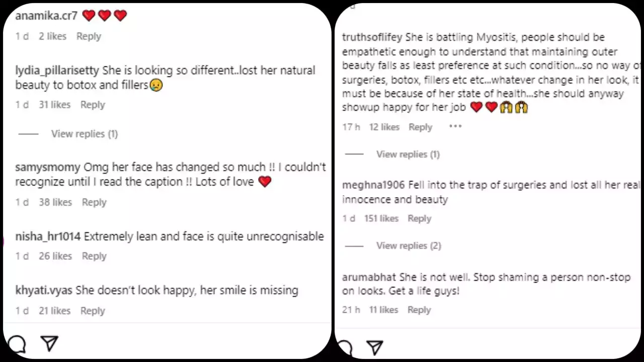This screenshot has width=644, height=362.
Task: Click the share arrow icon in left panel
Action: [x=49, y=343]
